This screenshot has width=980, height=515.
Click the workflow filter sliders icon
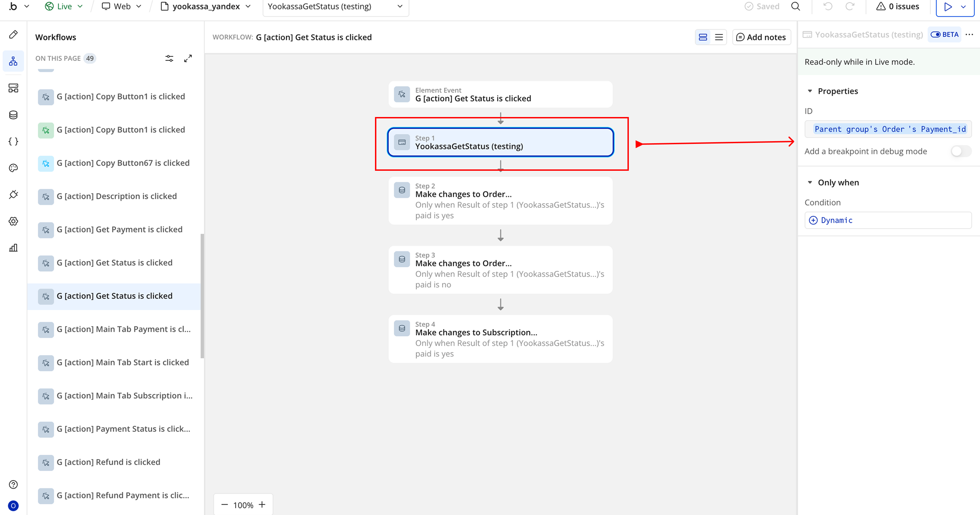(169, 58)
